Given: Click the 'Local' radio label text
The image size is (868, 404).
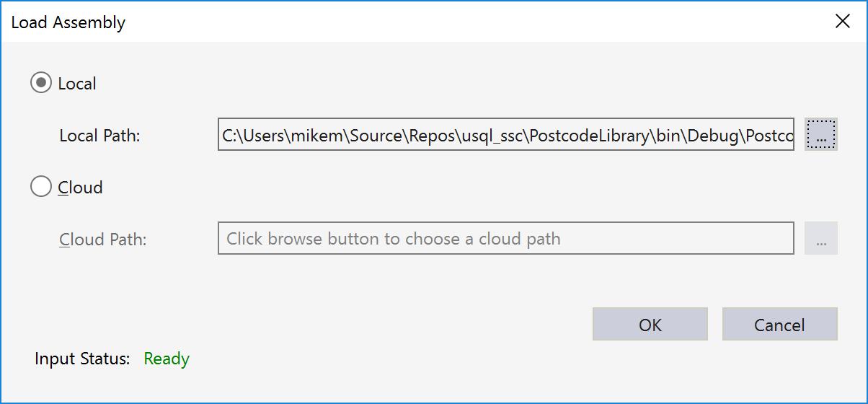Looking at the screenshot, I should (77, 84).
